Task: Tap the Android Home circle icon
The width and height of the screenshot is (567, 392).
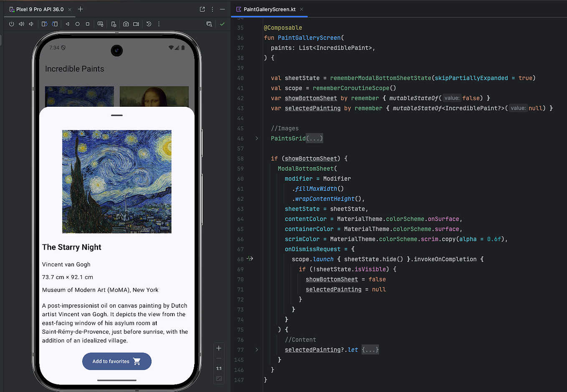Action: coord(77,24)
